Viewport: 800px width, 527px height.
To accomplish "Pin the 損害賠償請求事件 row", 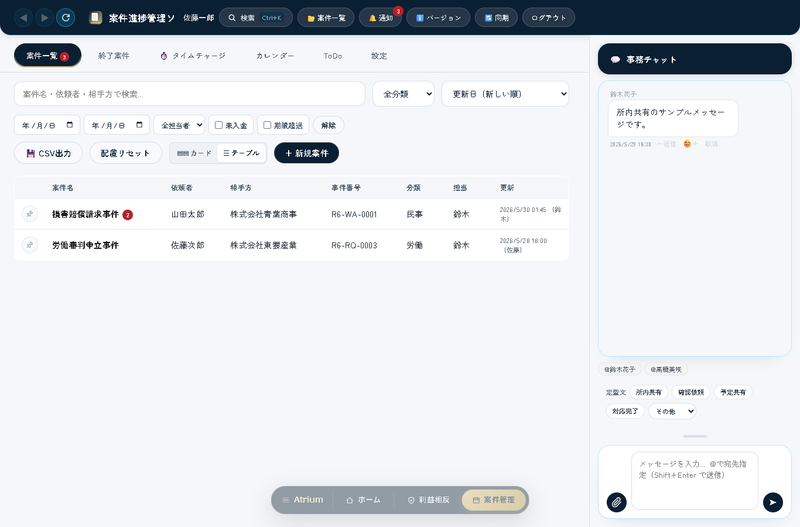I will (x=30, y=214).
